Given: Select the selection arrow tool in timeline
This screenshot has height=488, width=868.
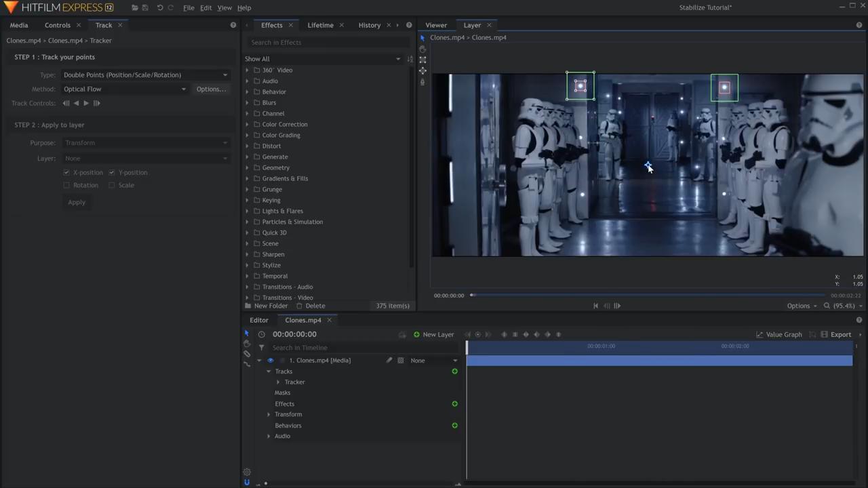Looking at the screenshot, I should click(247, 333).
